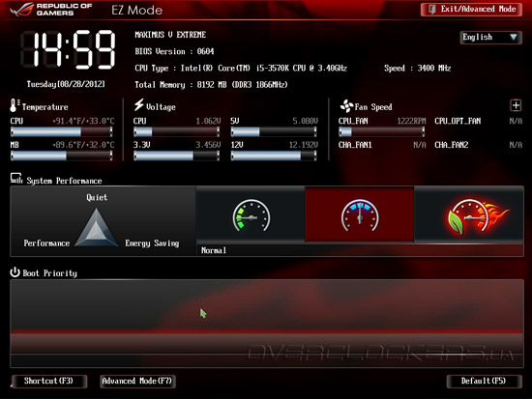This screenshot has width=532, height=399.
Task: Click the 12.192V voltage reading
Action: 304,145
